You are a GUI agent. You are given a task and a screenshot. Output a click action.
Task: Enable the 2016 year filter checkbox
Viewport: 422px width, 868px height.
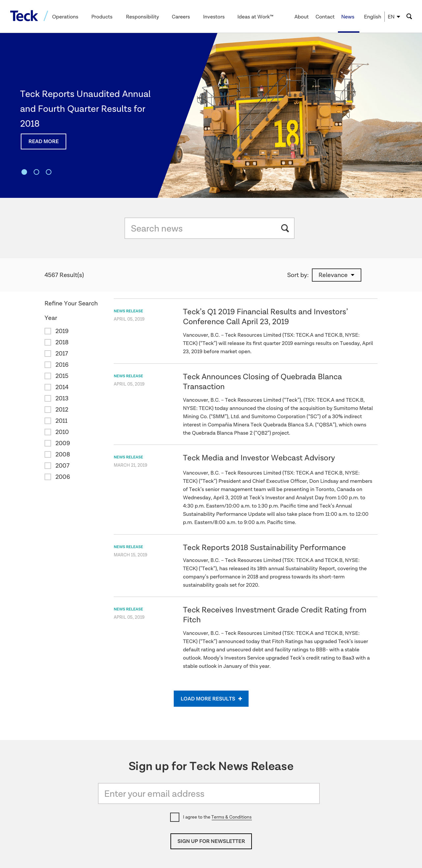[x=48, y=365]
